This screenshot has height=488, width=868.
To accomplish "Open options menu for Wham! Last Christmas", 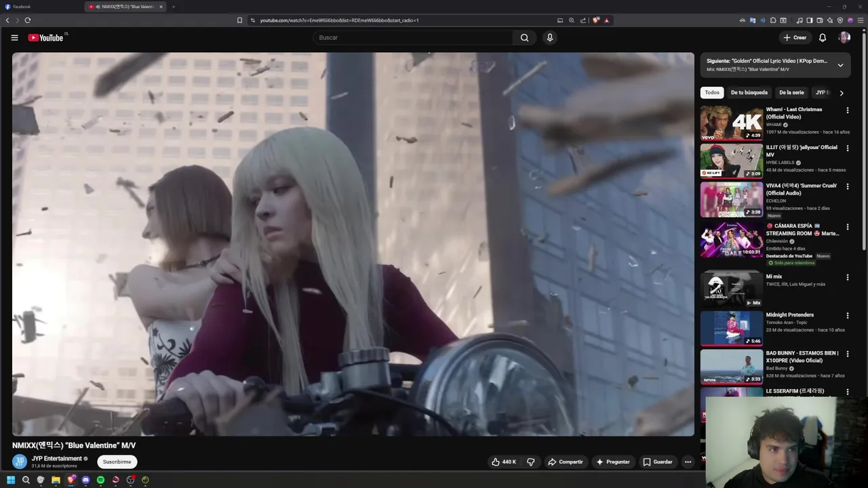I will [847, 110].
